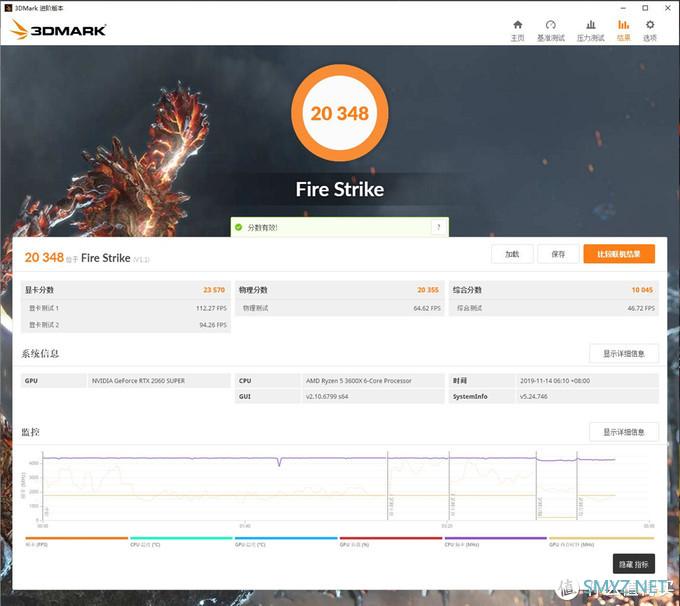The image size is (680, 606).
Task: Click the SystemInfo version v5.24.746
Action: 533,396
